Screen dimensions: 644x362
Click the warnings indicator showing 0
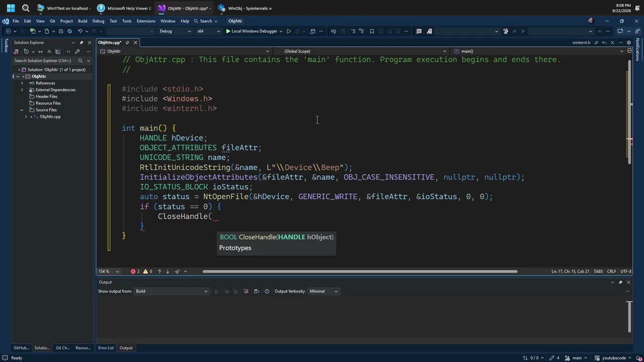pos(147,271)
